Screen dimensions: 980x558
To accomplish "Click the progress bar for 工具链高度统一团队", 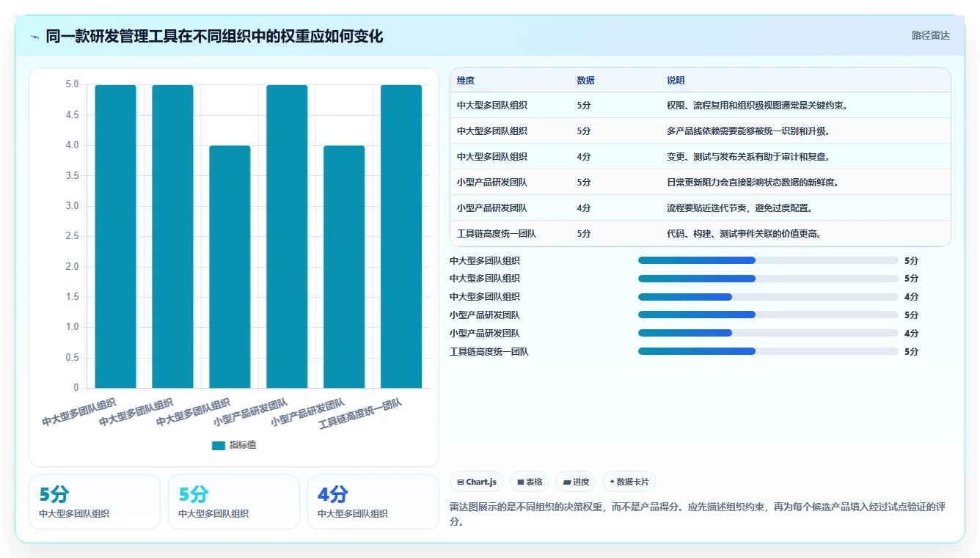I will tap(768, 351).
